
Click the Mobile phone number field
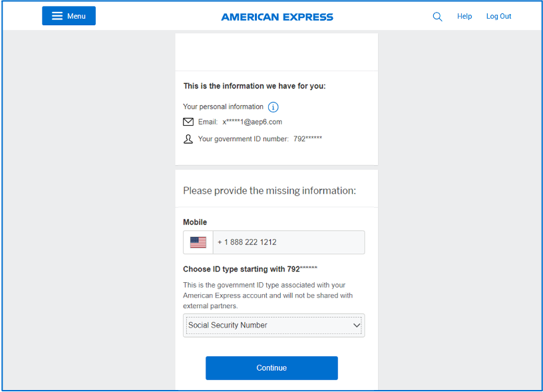click(289, 242)
